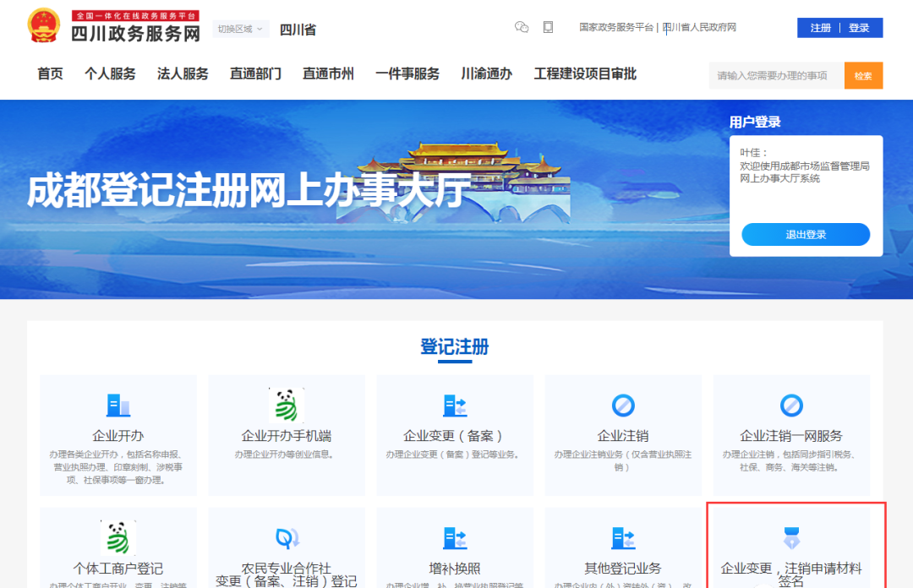
Task: Click the 退出登录 logout button
Action: point(806,235)
